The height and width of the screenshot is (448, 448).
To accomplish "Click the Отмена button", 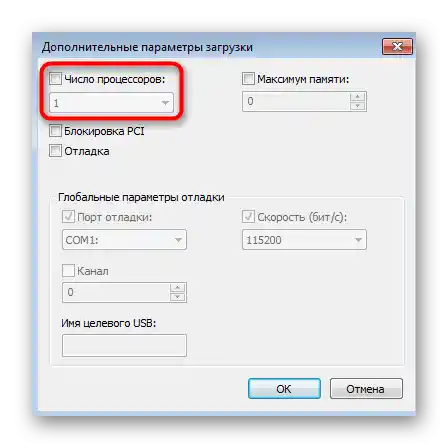I will tap(366, 389).
